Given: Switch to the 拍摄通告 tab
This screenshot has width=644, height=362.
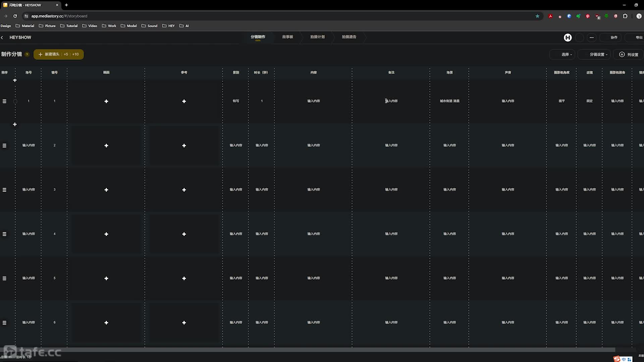Looking at the screenshot, I should pos(349,37).
